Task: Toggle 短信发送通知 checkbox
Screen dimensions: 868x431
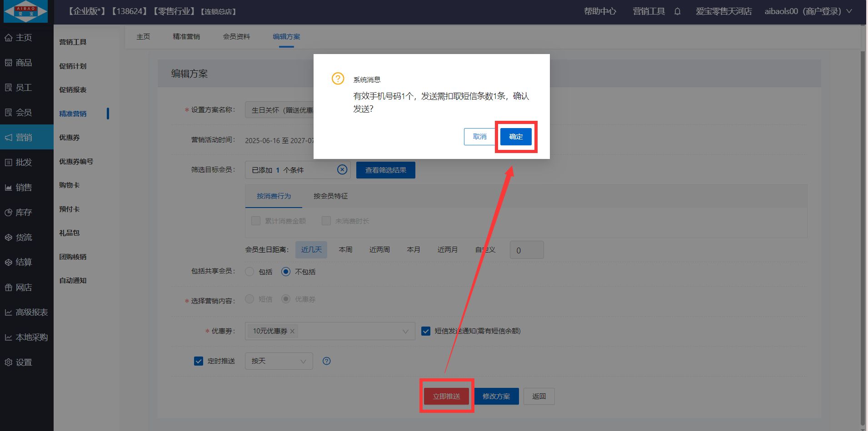Action: pyautogui.click(x=426, y=331)
